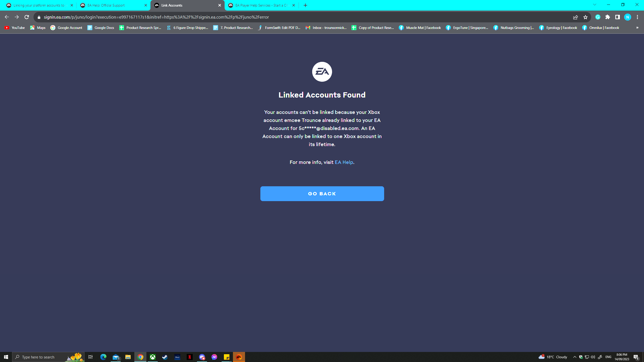This screenshot has height=362, width=644.
Task: Open the EA app on taskbar
Action: [x=239, y=357]
